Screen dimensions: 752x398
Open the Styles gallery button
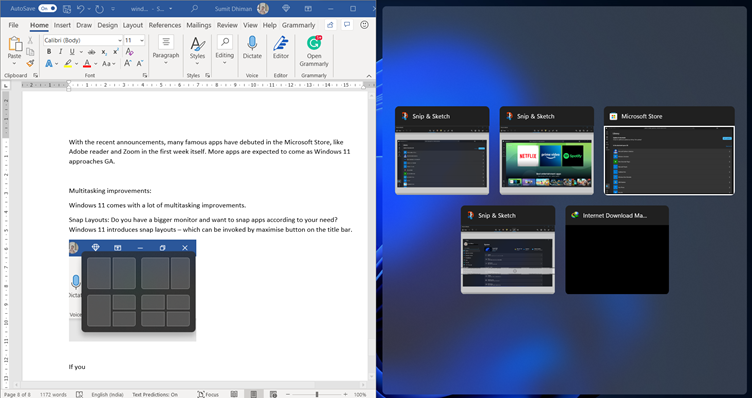click(x=197, y=49)
